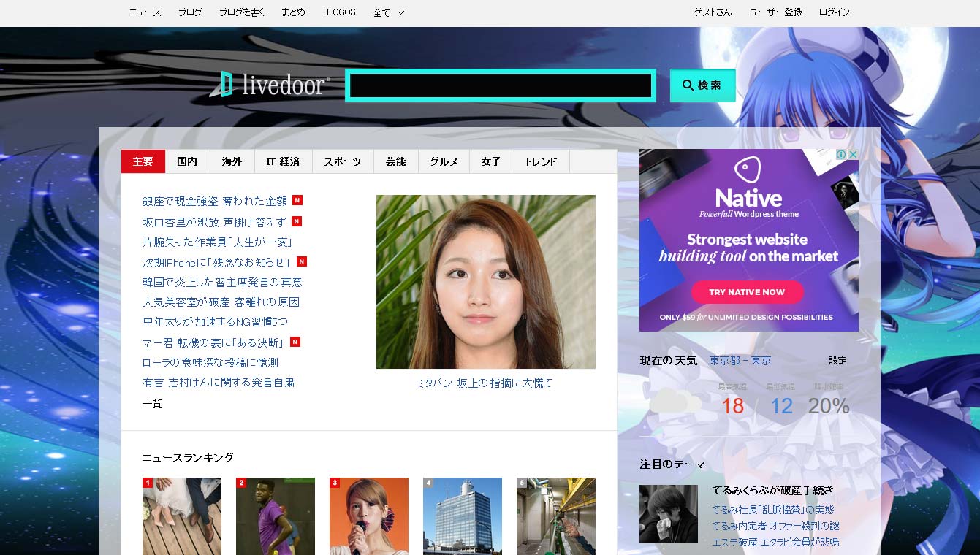Click the 20% rain probability value
Image resolution: width=980 pixels, height=555 pixels.
coord(829,406)
